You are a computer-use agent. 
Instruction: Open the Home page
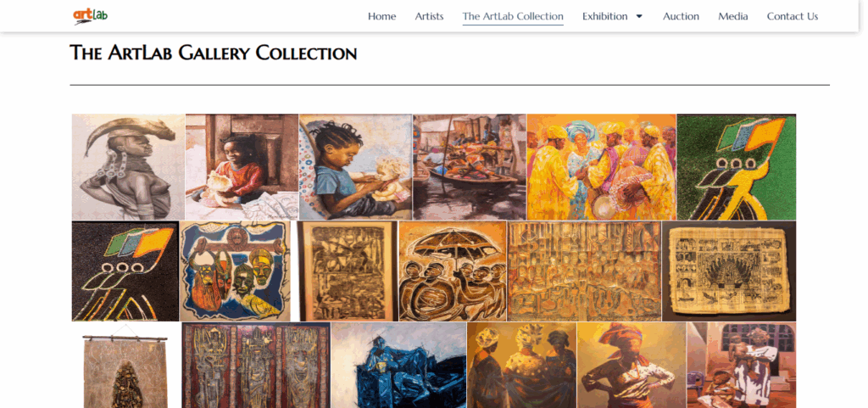[382, 16]
